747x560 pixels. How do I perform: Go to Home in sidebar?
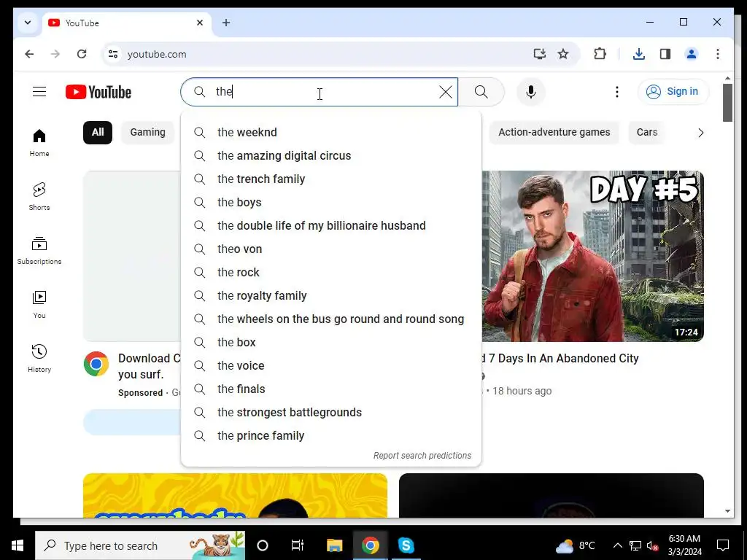coord(39,142)
